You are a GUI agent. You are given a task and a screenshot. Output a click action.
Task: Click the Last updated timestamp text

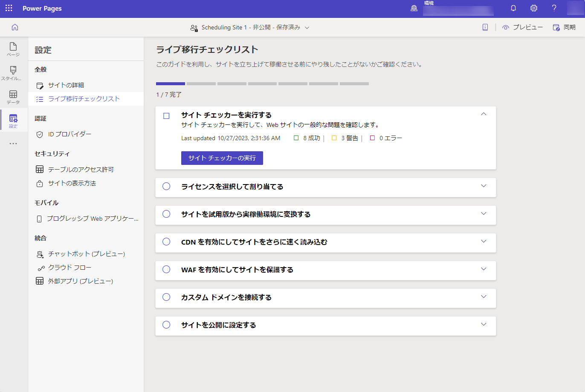click(x=231, y=138)
